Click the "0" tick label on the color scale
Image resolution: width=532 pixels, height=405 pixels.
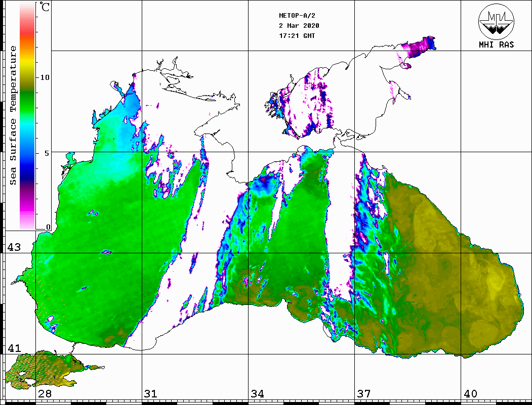[48, 228]
